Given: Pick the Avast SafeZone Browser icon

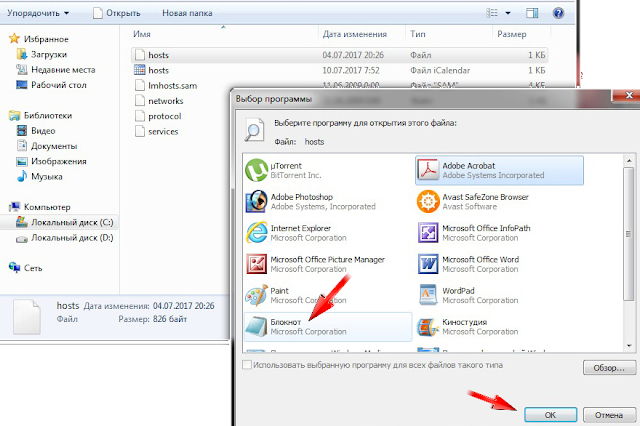Looking at the screenshot, I should pos(428,201).
